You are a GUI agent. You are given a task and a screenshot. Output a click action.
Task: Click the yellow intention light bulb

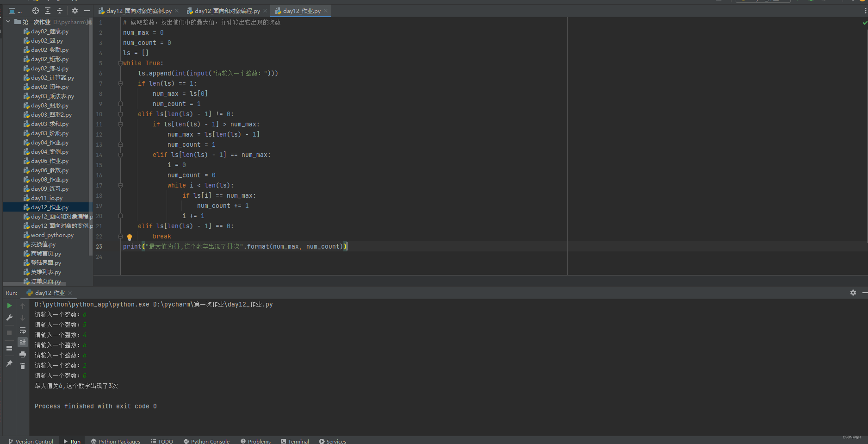[x=130, y=237]
